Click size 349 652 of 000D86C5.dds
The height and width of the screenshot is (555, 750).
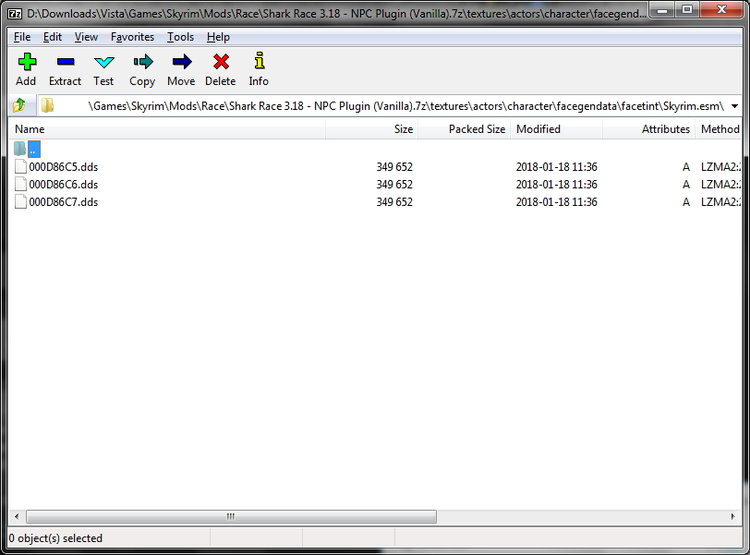(x=394, y=167)
